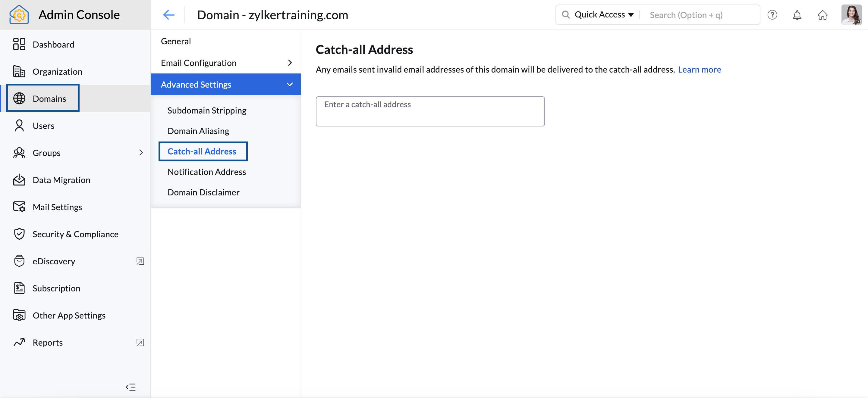The width and height of the screenshot is (868, 398).
Task: Click the Organization icon in sidebar
Action: tap(19, 71)
